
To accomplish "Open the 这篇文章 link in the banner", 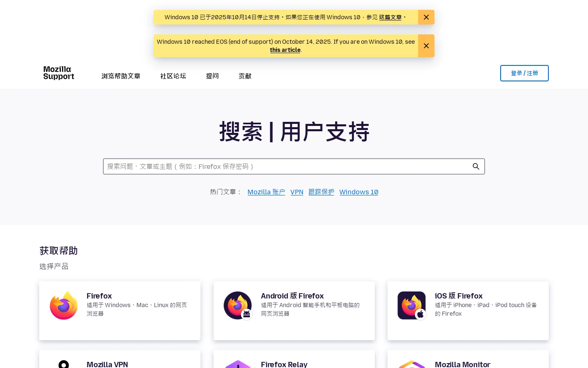I will click(x=390, y=17).
